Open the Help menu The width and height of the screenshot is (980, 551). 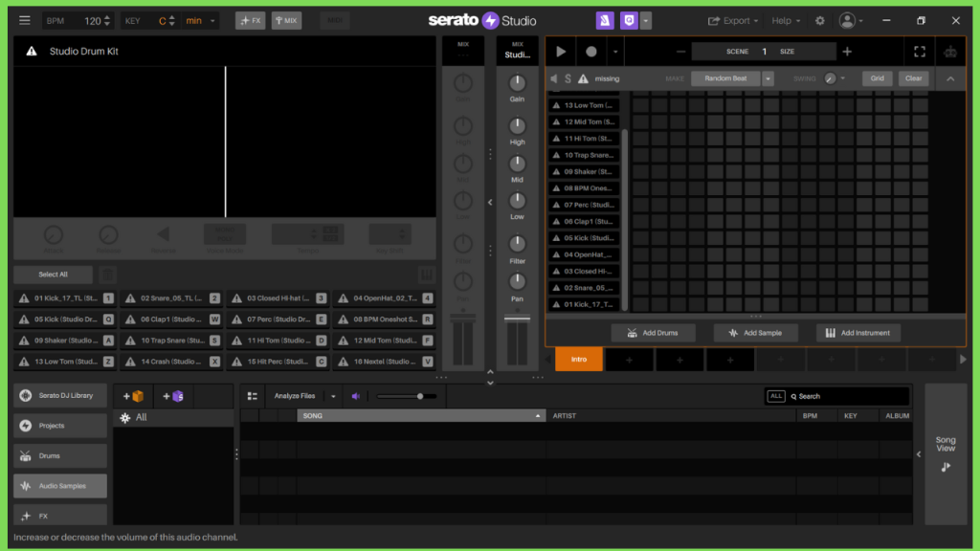pos(786,21)
